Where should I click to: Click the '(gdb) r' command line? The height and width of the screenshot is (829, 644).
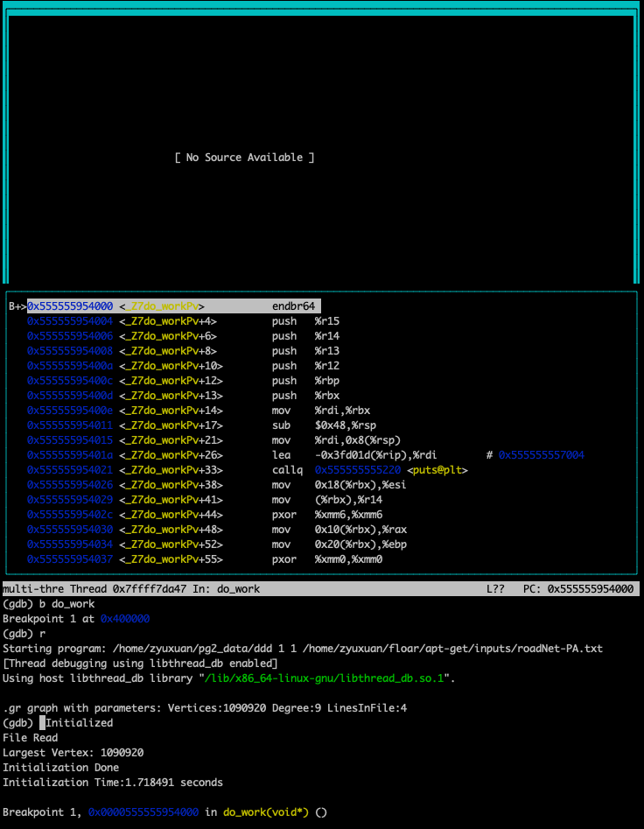click(x=24, y=634)
